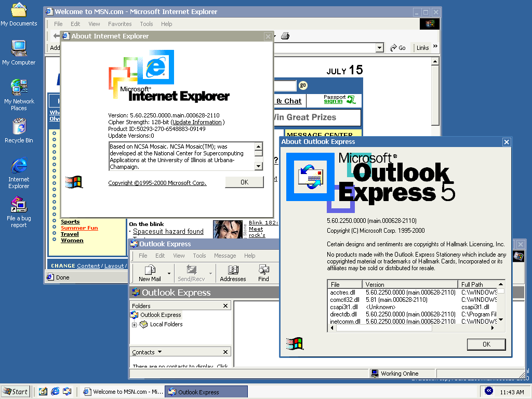This screenshot has height=399, width=532.
Task: Click the Travel link on MSN
Action: [70, 234]
